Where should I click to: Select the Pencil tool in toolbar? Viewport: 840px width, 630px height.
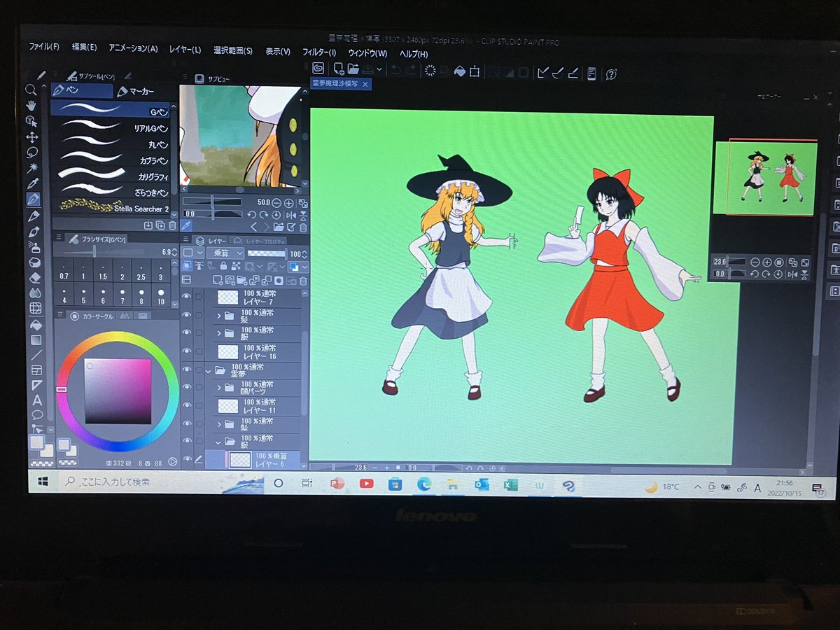click(34, 216)
